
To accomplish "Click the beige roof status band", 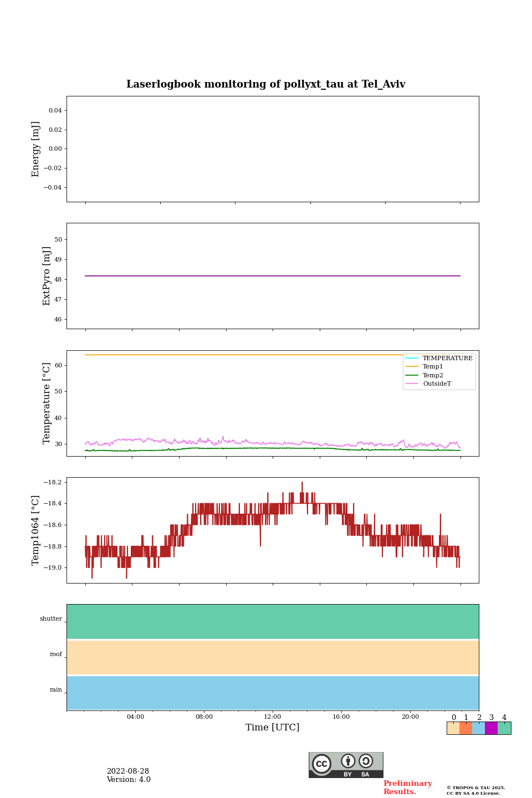I will tap(273, 657).
